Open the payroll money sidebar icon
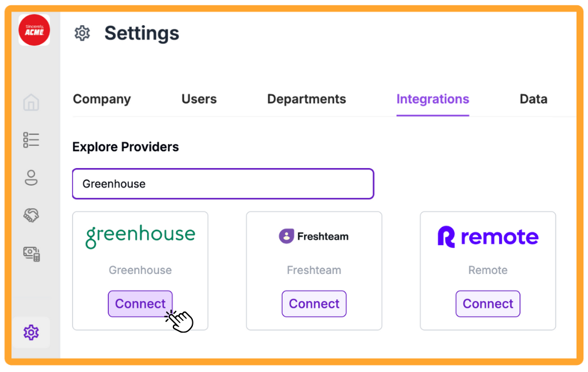 pos(32,254)
